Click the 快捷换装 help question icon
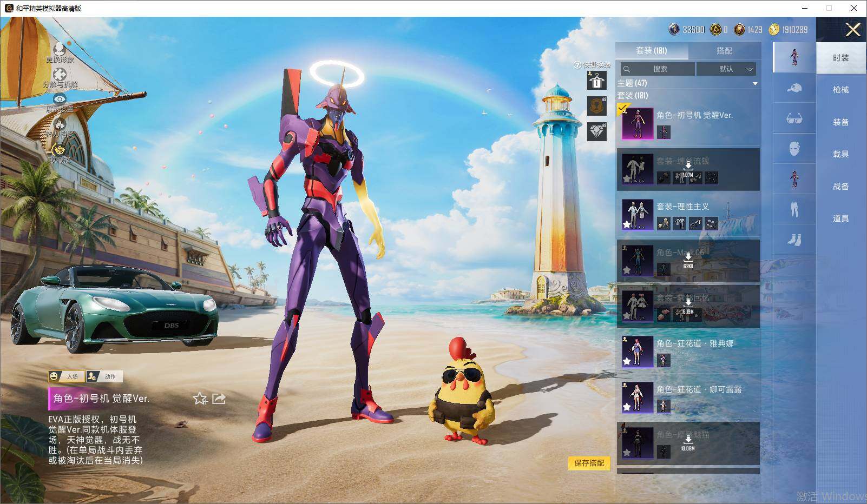 (577, 65)
